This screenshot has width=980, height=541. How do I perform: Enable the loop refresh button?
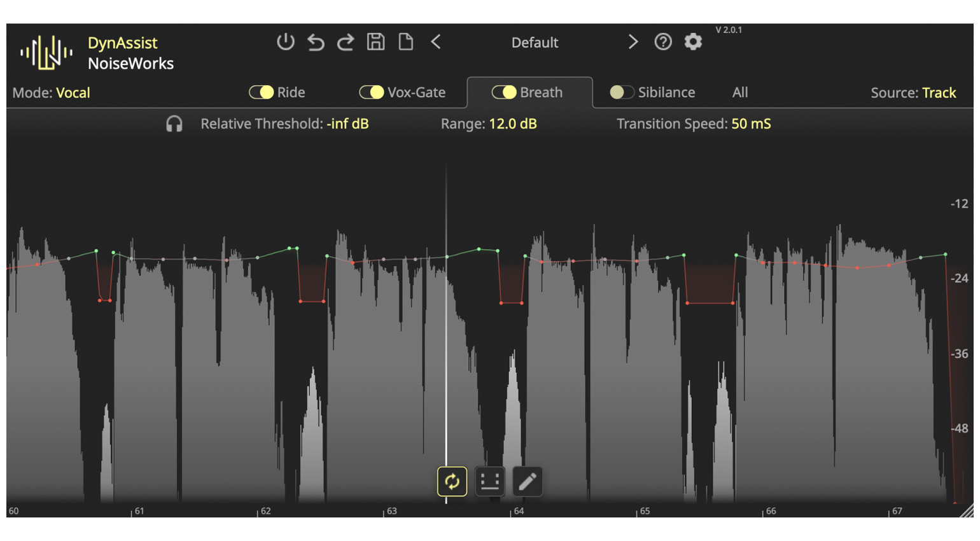[452, 481]
